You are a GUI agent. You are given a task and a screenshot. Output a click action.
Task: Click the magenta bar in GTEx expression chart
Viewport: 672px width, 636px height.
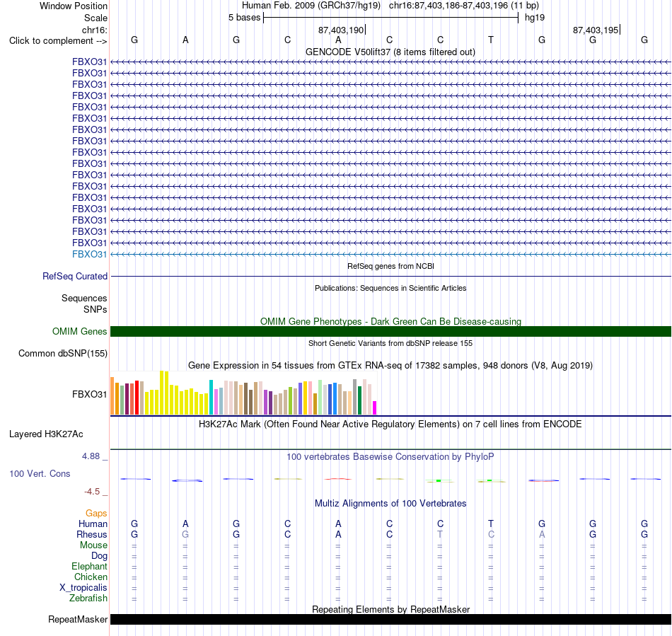click(375, 407)
